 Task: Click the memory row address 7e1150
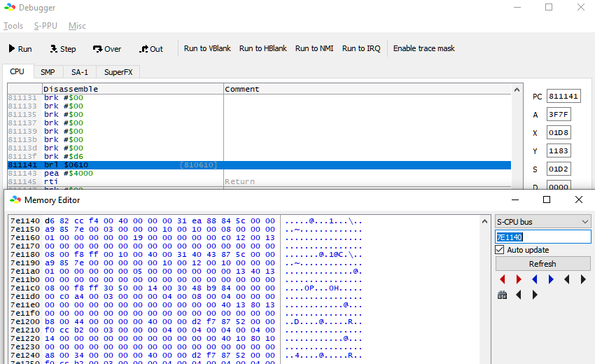point(25,230)
